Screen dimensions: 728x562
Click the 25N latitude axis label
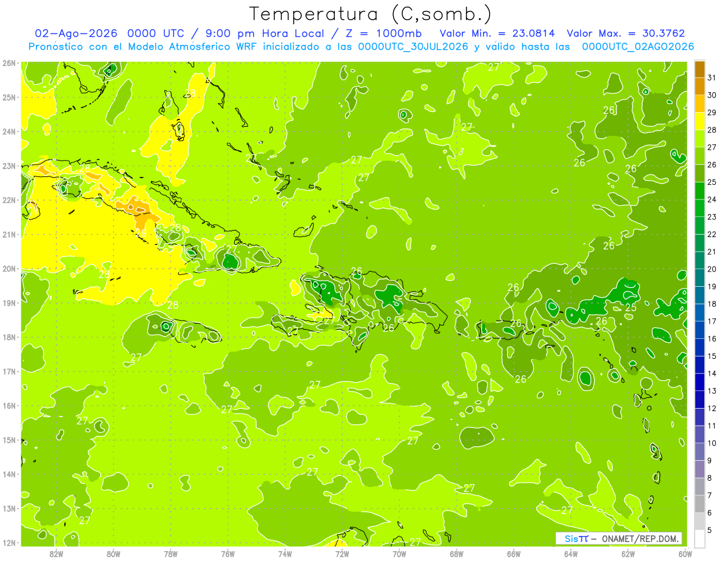(x=8, y=97)
